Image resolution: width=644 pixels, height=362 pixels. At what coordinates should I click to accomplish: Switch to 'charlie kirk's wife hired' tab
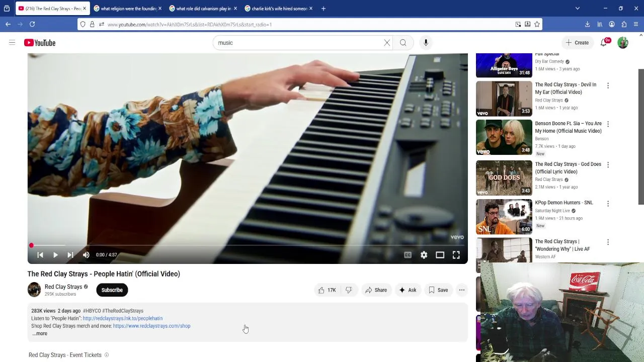[279, 9]
